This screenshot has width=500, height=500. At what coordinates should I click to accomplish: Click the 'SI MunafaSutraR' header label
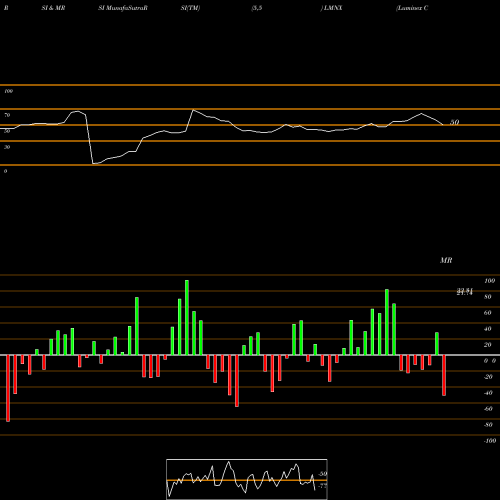[x=123, y=8]
